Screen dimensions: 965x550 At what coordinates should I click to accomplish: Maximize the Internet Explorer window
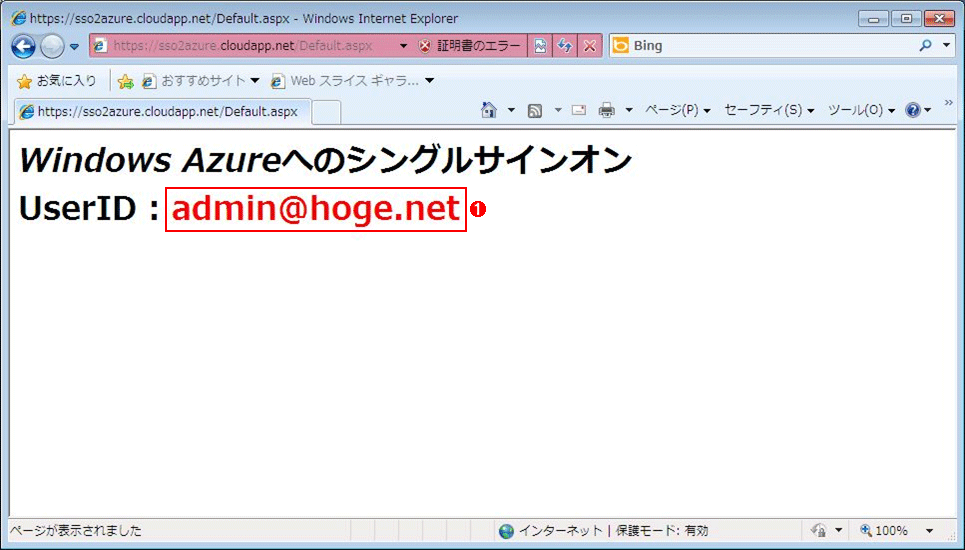pos(906,18)
